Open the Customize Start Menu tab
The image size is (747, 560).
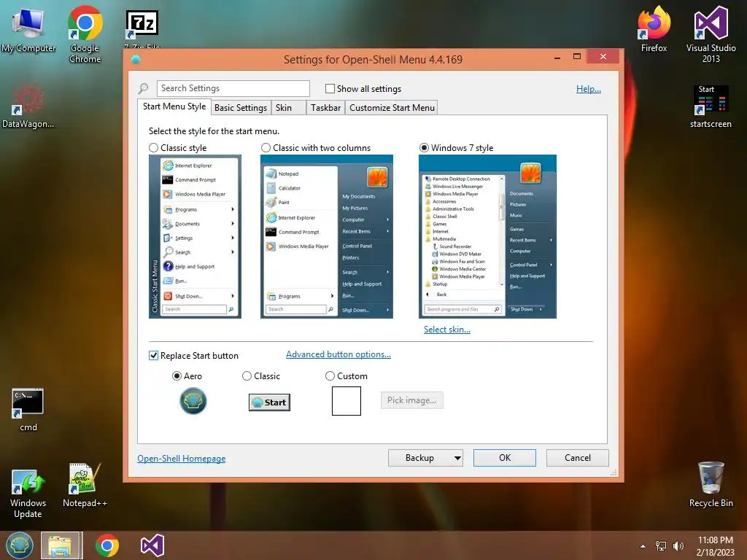tap(392, 108)
